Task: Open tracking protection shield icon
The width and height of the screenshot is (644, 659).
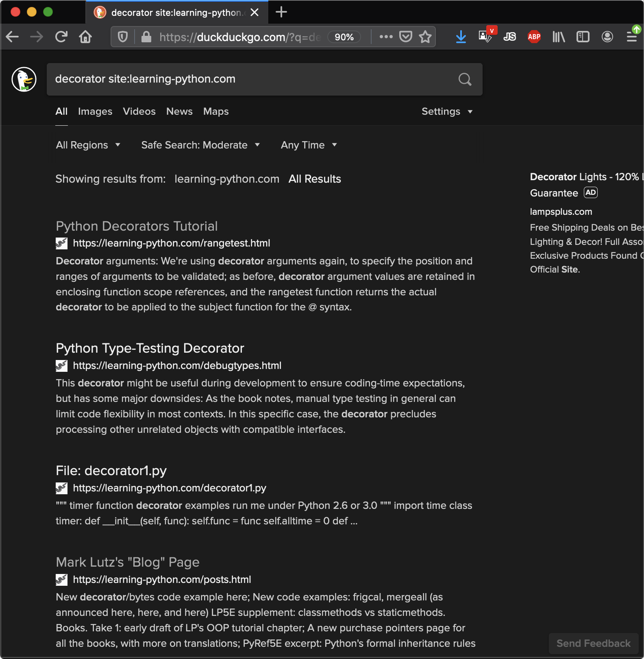Action: point(123,37)
